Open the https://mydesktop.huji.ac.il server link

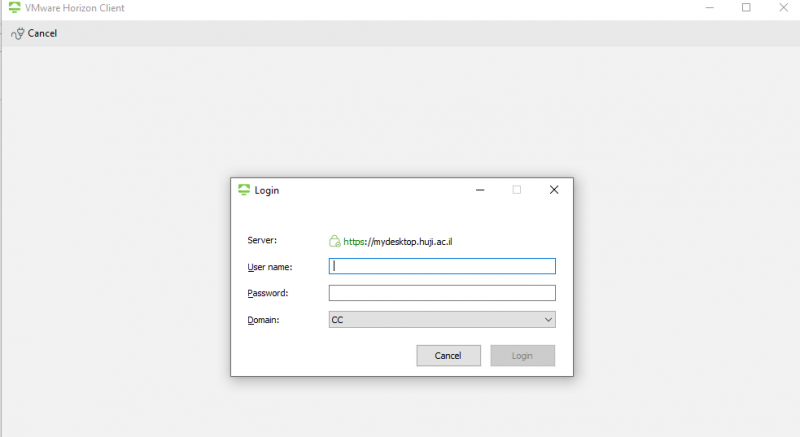(397, 242)
